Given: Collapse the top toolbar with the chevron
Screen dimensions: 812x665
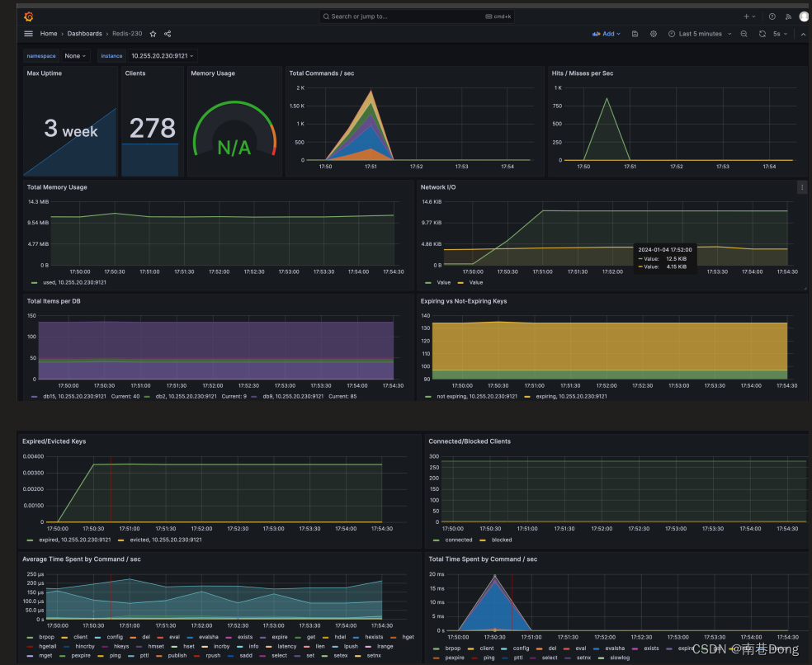Looking at the screenshot, I should (x=803, y=34).
